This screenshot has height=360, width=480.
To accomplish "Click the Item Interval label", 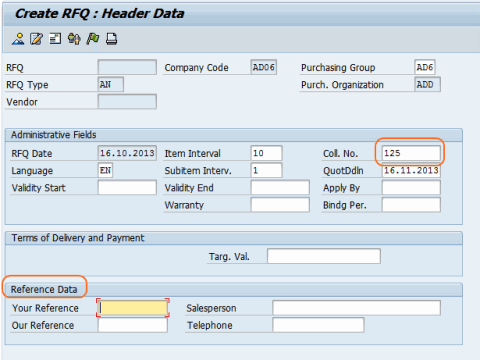I will coord(192,154).
